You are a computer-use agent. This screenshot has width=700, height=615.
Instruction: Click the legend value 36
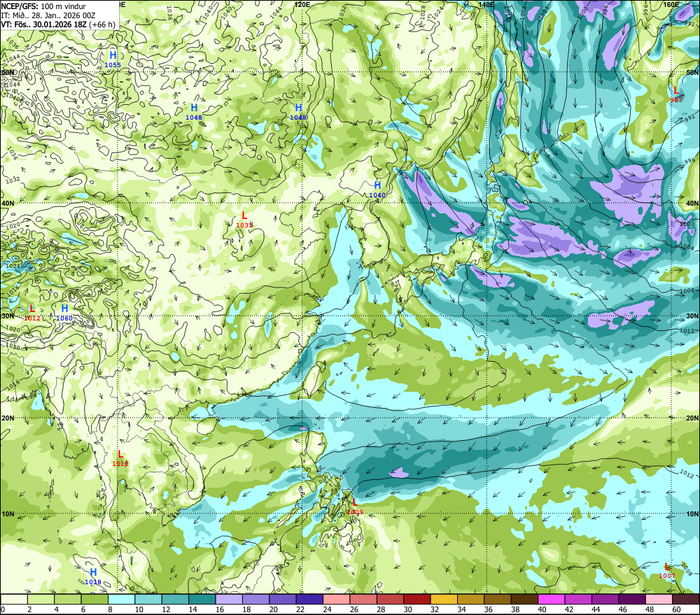click(x=489, y=609)
